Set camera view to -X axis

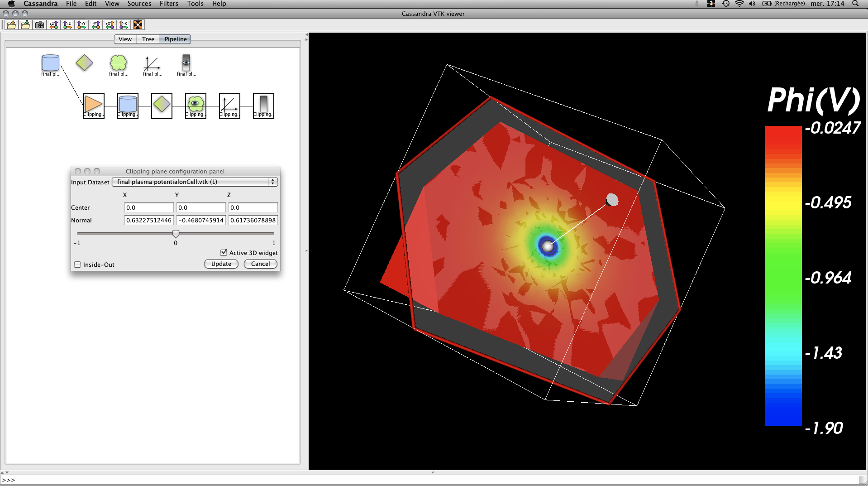(x=124, y=25)
